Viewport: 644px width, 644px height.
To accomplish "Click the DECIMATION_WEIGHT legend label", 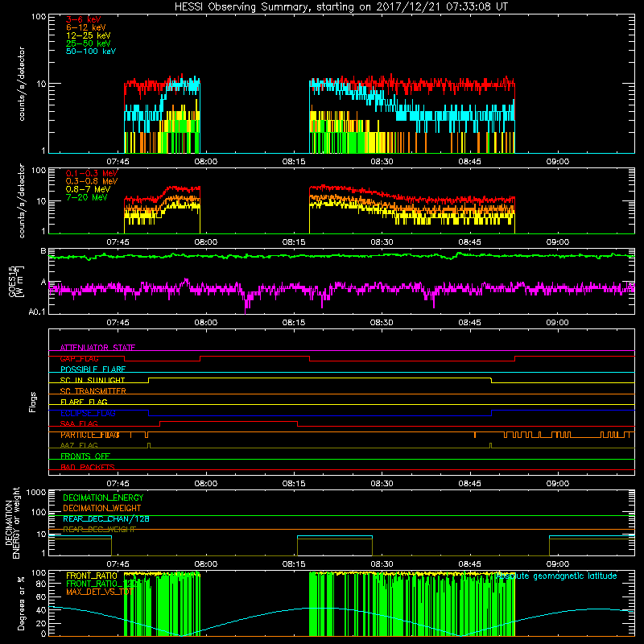I will (x=102, y=508).
